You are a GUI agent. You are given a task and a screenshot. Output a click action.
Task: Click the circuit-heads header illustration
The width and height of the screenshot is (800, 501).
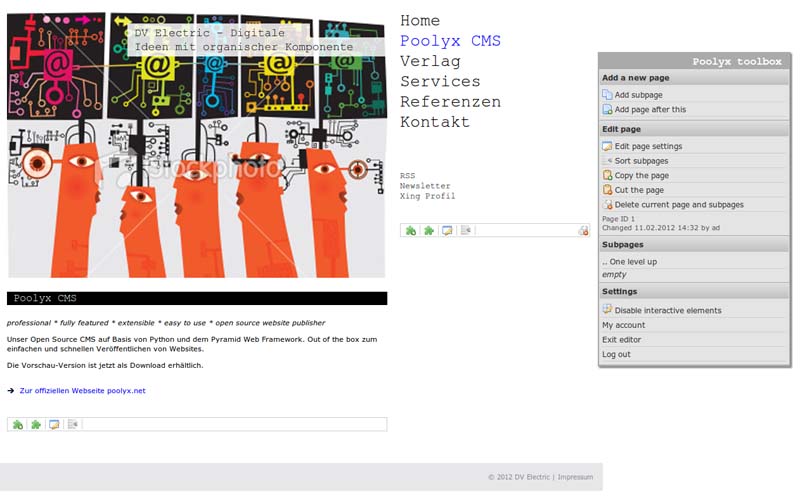tap(196, 145)
